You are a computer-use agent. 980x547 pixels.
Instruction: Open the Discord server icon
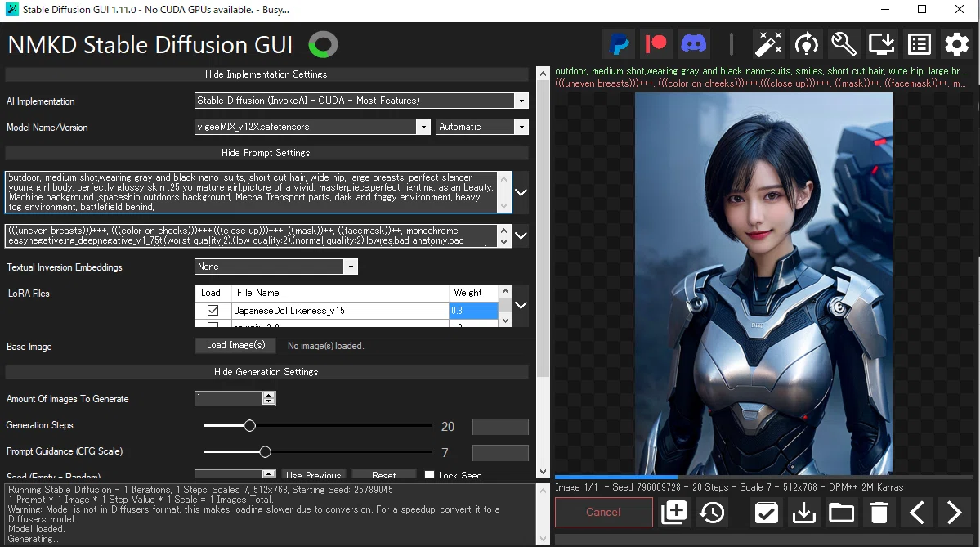click(694, 44)
